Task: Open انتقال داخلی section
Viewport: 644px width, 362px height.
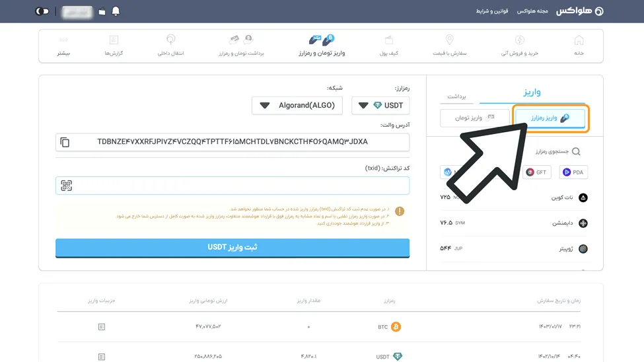Action: tap(170, 45)
